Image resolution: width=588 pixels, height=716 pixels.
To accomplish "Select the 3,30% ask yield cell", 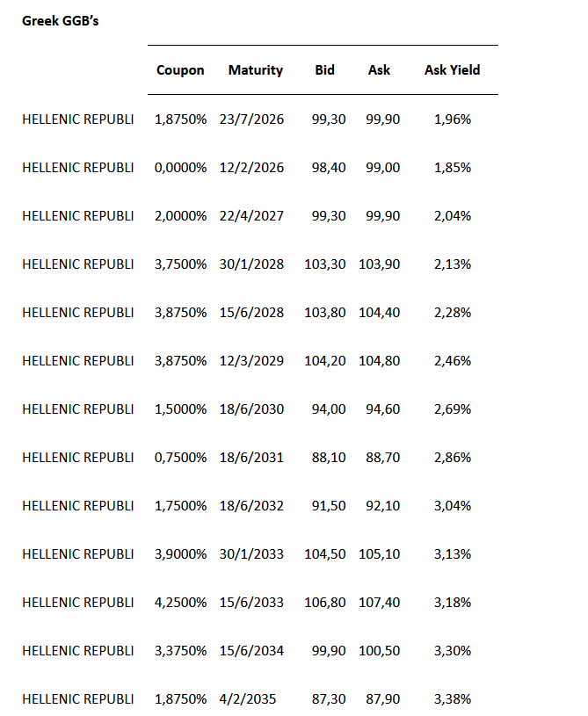I will coord(453,650).
